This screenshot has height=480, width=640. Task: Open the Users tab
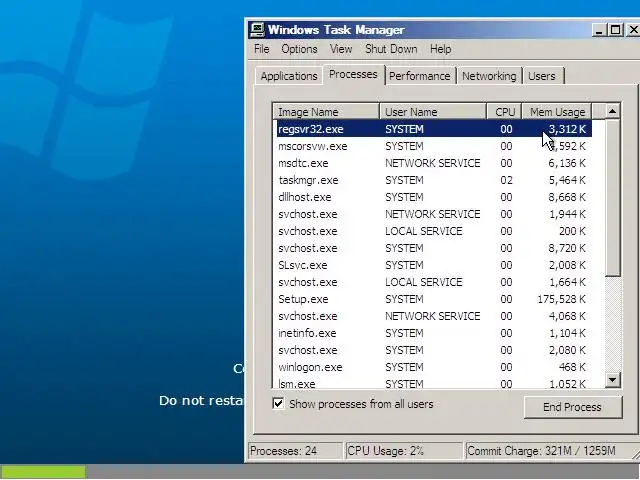tap(542, 76)
